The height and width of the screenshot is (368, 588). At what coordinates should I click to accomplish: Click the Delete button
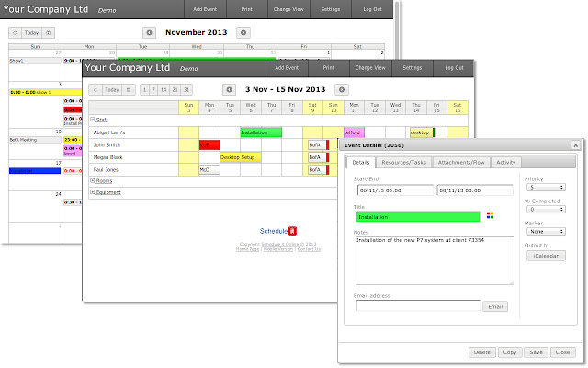[x=481, y=352]
